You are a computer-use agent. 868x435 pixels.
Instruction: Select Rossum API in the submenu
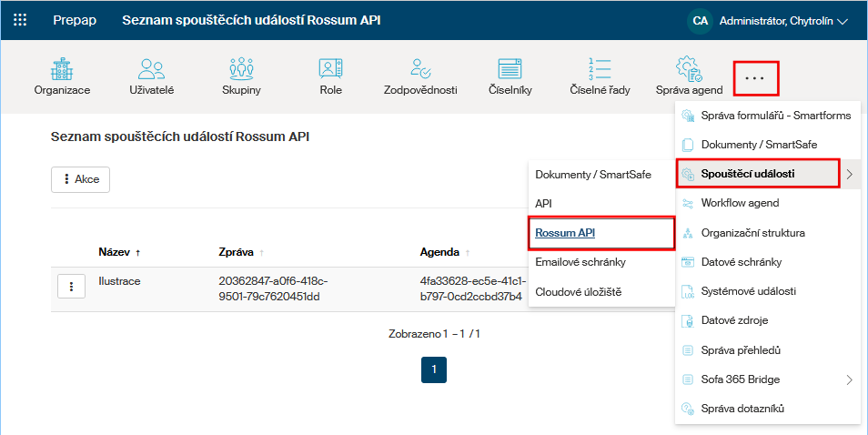pos(564,233)
